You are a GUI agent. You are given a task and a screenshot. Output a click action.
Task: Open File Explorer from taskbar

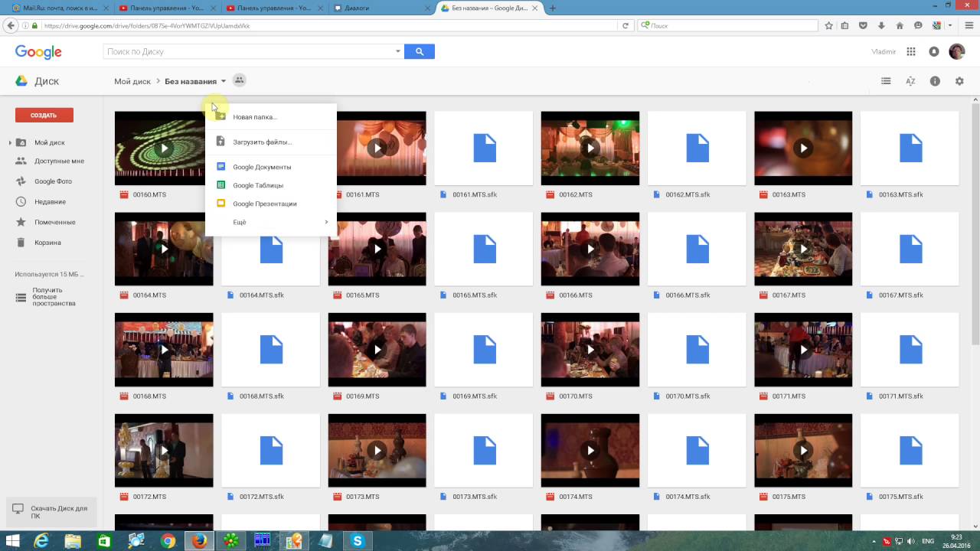pos(72,541)
